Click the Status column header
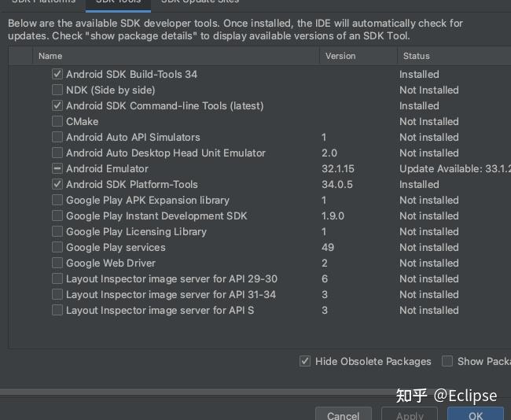Screen dimensions: 511x420 click(417, 56)
